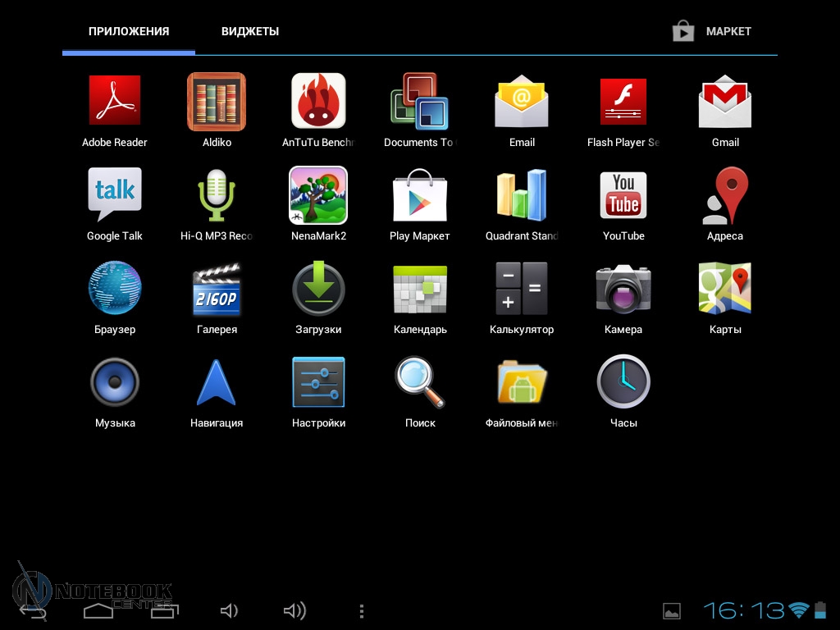Open AnTuTu Benchmark app
The image size is (840, 630).
point(318,101)
